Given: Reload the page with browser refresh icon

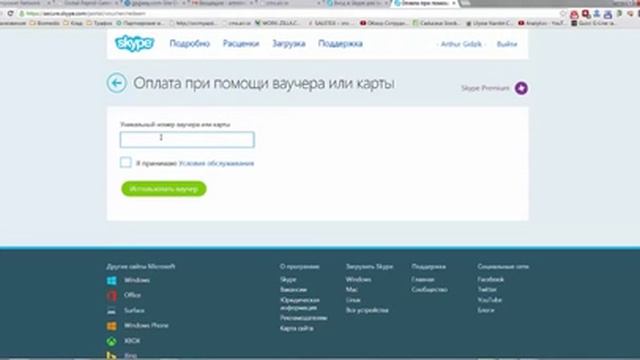Looking at the screenshot, I should point(11,13).
